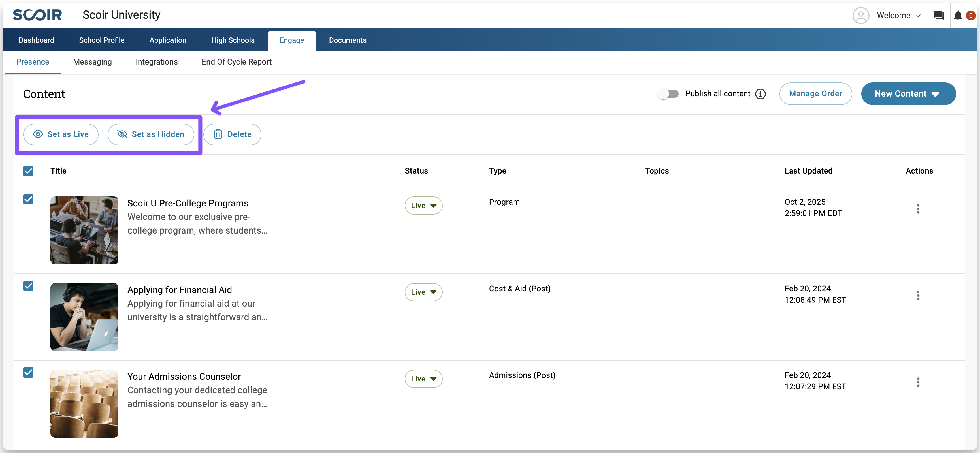Click the Scoir logo
The width and height of the screenshot is (980, 453).
pos(37,15)
